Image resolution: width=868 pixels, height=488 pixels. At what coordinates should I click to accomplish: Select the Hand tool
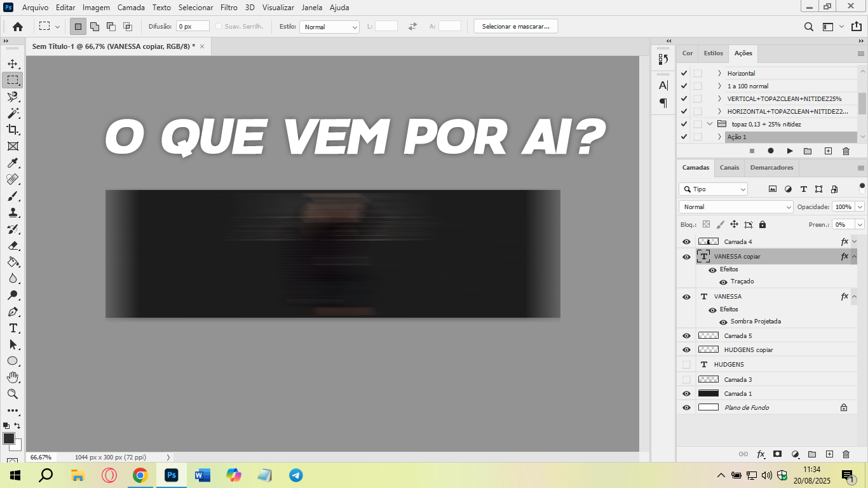tap(12, 377)
